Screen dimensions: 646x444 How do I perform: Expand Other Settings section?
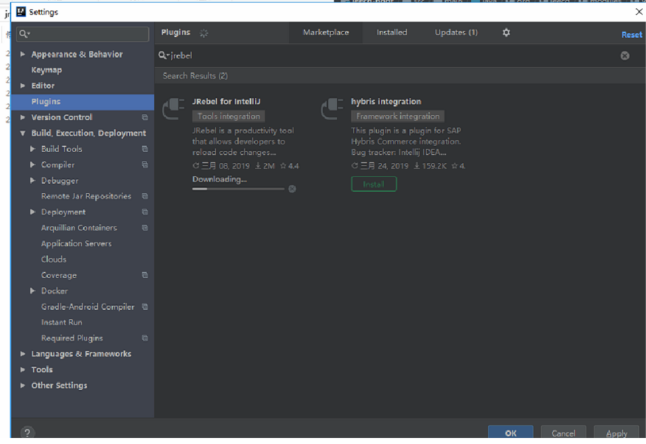(x=23, y=386)
